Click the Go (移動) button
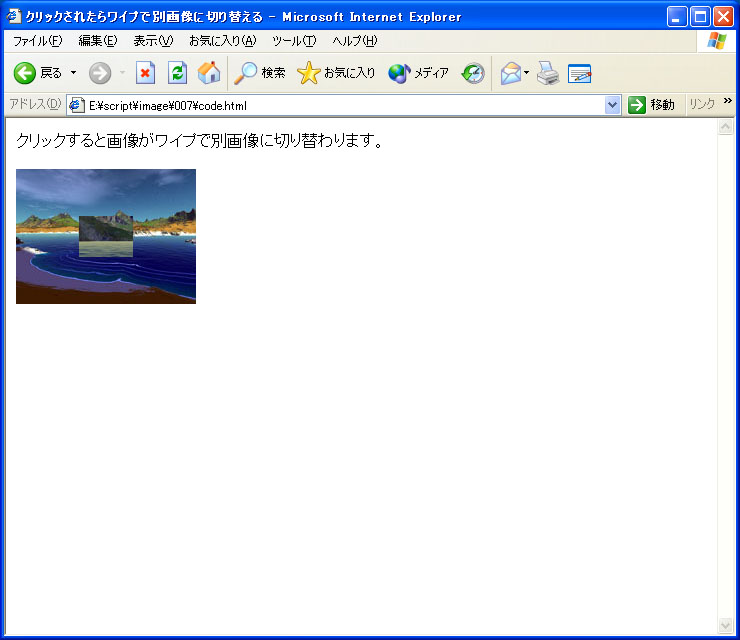 coord(651,105)
